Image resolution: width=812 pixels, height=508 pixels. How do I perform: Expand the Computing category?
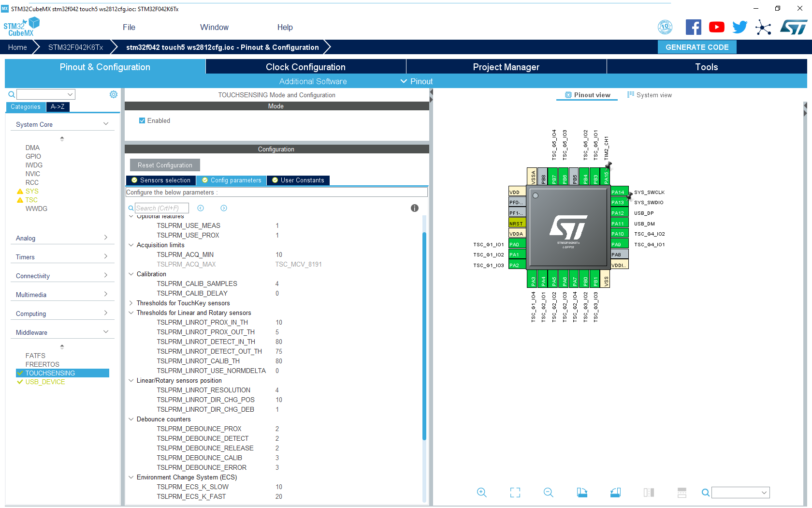(106, 313)
